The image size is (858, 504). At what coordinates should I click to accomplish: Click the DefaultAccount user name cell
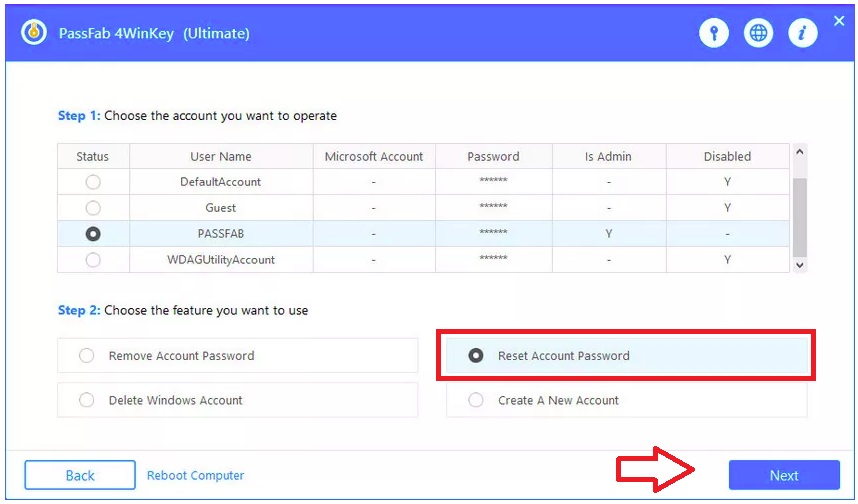coord(221,182)
